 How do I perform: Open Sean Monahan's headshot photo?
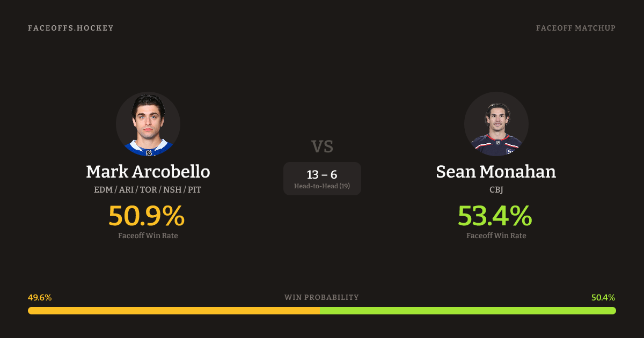coord(496,124)
